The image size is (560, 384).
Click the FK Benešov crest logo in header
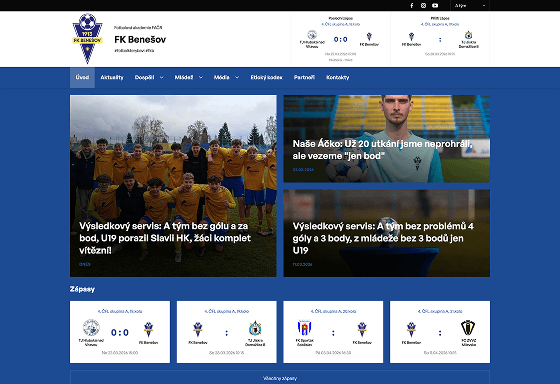pos(87,39)
